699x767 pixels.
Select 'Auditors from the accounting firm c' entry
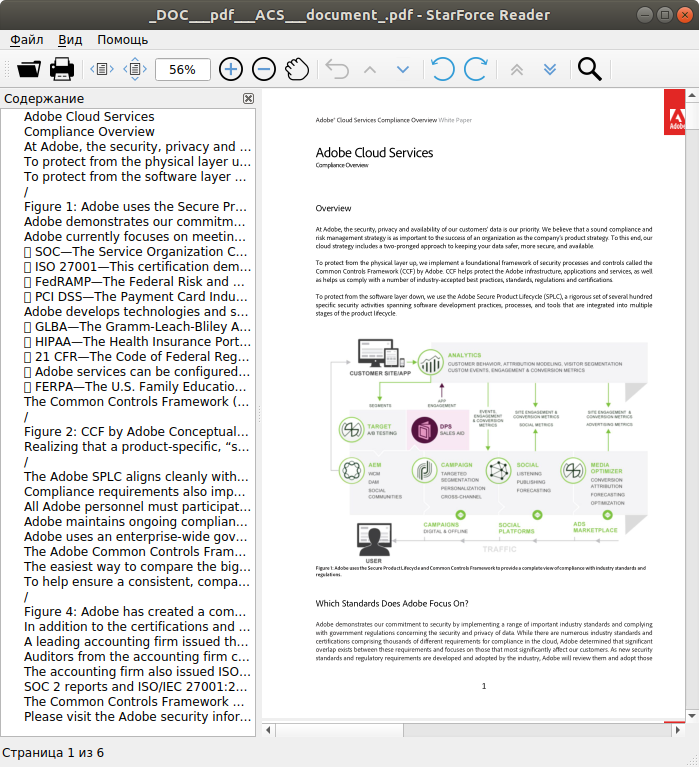tap(136, 657)
